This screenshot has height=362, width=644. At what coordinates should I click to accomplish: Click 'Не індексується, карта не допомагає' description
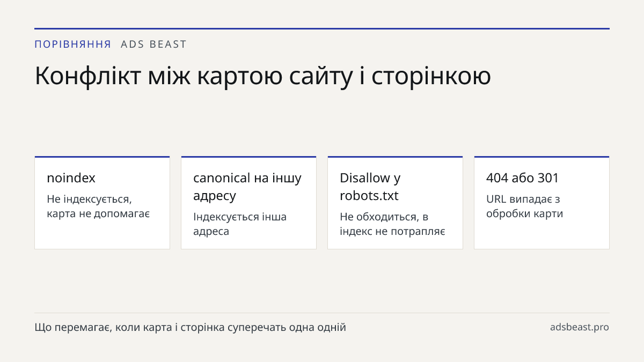point(98,206)
